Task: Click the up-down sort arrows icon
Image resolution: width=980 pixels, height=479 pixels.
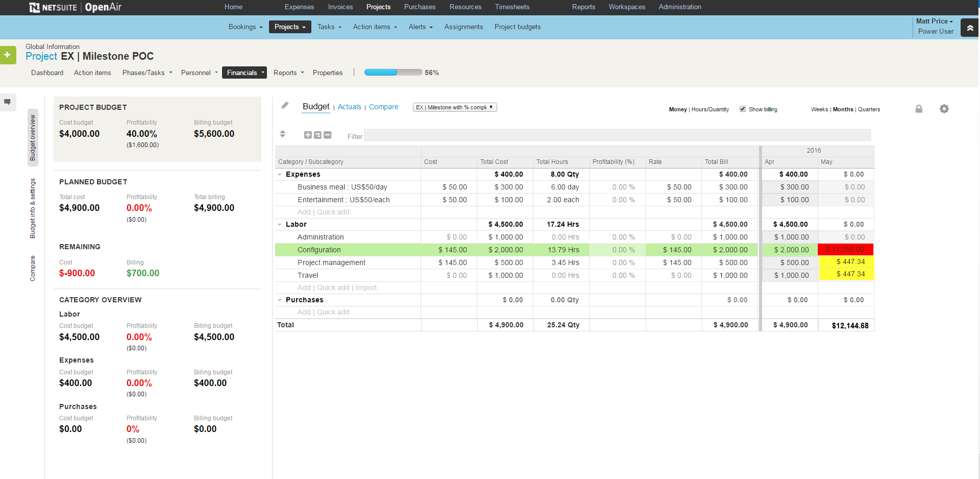Action: pyautogui.click(x=282, y=134)
